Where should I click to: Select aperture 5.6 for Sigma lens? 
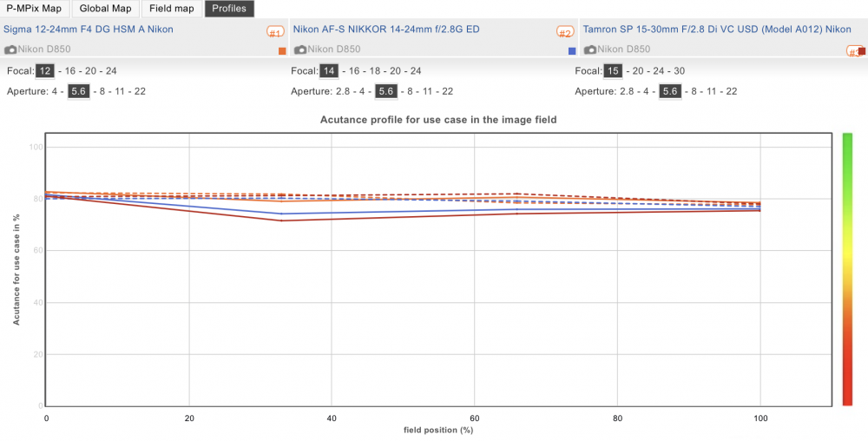[78, 91]
